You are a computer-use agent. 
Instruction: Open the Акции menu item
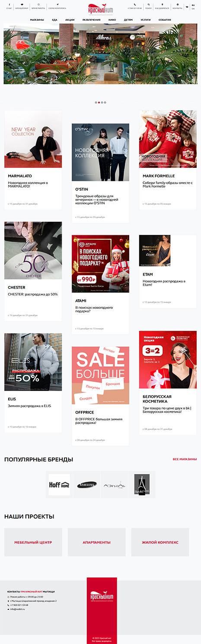(x=70, y=20)
